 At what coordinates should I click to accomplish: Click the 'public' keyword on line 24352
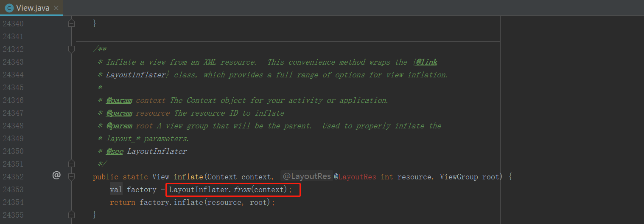[106, 177]
